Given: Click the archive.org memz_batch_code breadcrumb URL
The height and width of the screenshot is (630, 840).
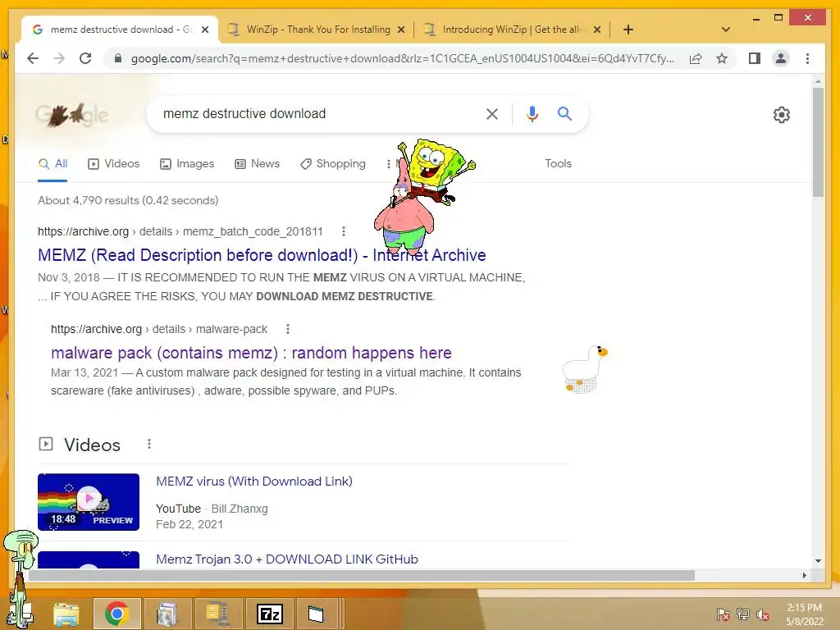Looking at the screenshot, I should (x=180, y=231).
